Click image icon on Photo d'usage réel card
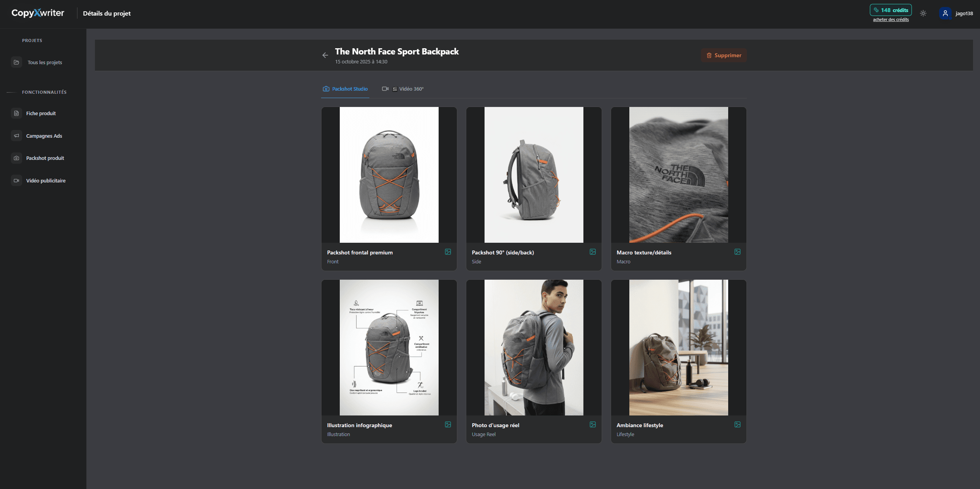 tap(593, 424)
